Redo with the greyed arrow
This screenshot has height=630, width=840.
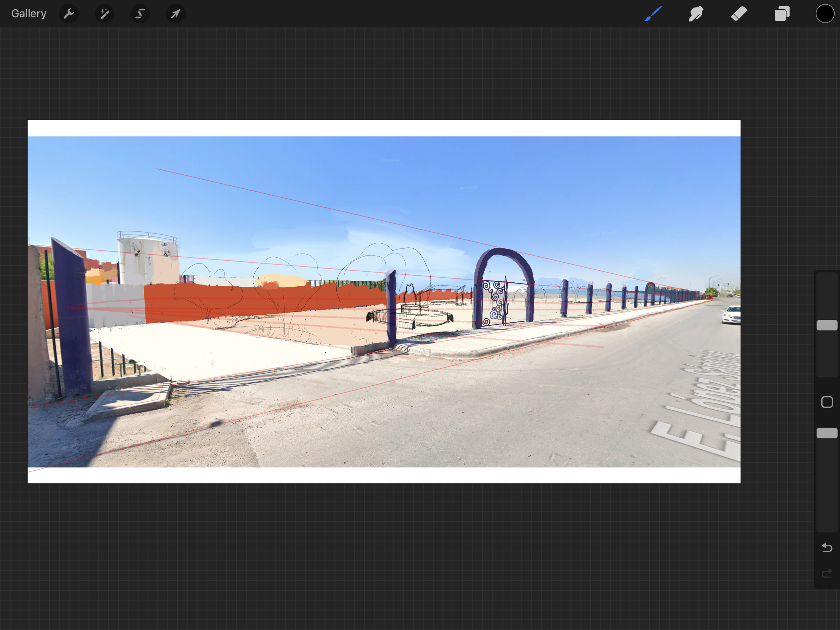point(827,574)
